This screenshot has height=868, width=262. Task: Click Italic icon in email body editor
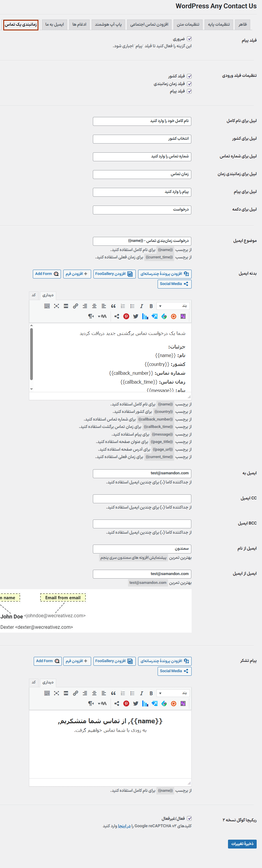tap(142, 306)
